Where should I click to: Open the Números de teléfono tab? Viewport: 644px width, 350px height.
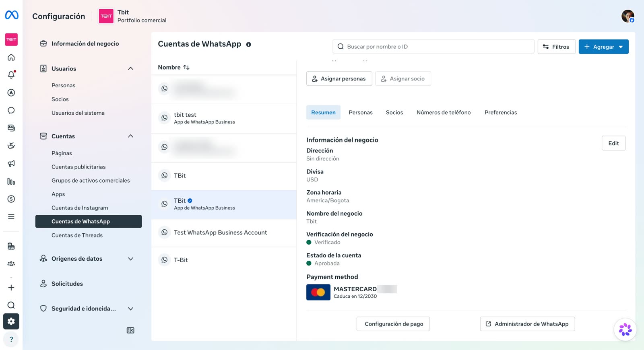click(x=444, y=112)
